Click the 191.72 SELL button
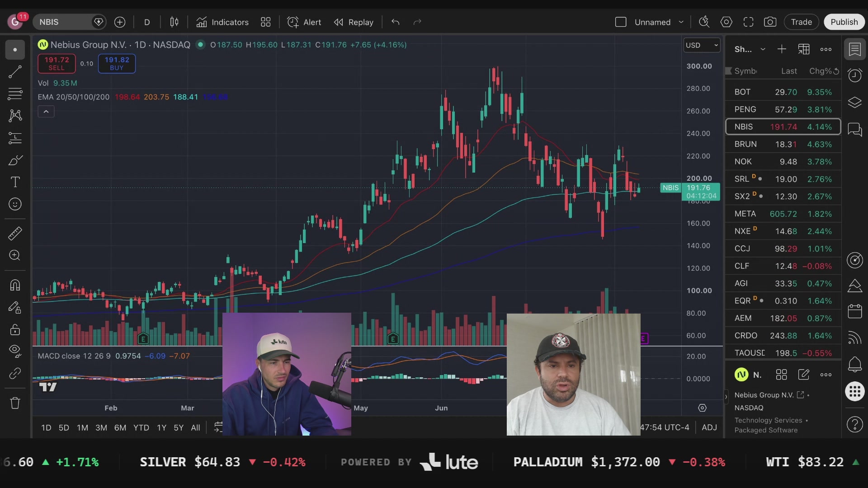Screen dimensions: 868x488 (x=57, y=64)
